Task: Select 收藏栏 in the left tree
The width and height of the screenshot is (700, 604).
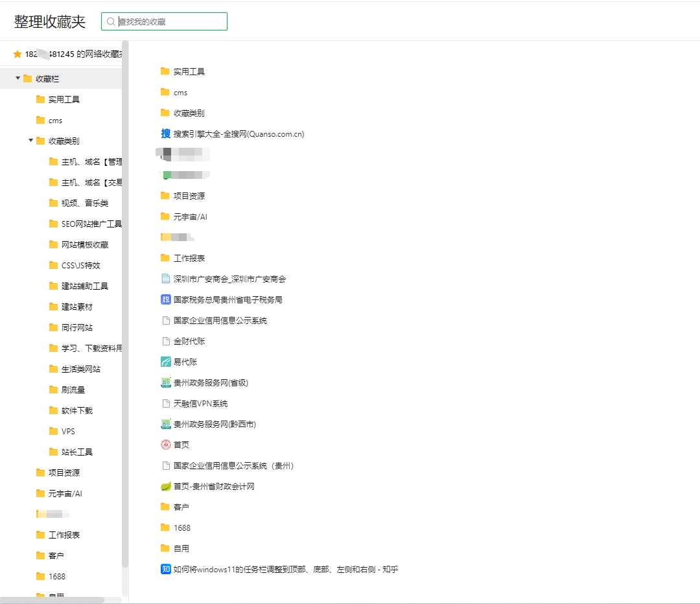Action: 47,78
